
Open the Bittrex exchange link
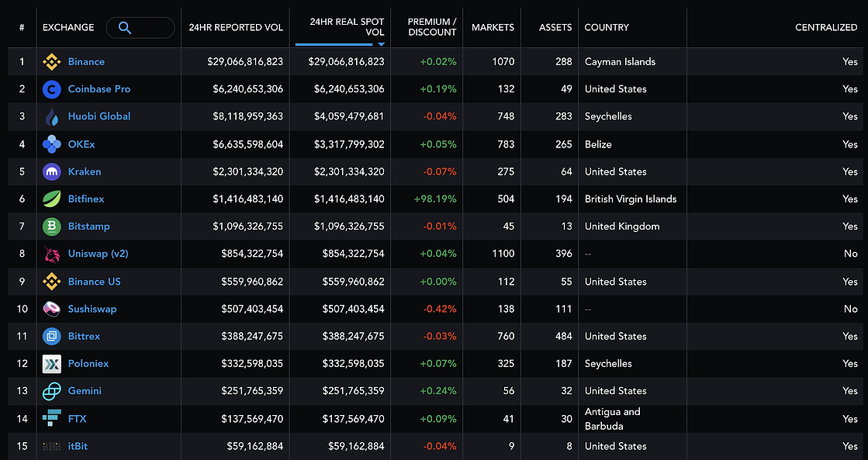click(84, 336)
